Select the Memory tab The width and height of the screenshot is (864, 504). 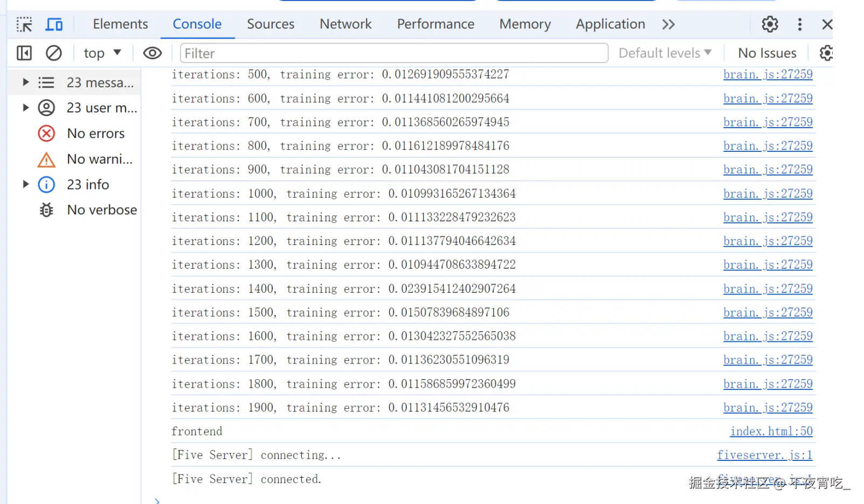[525, 24]
